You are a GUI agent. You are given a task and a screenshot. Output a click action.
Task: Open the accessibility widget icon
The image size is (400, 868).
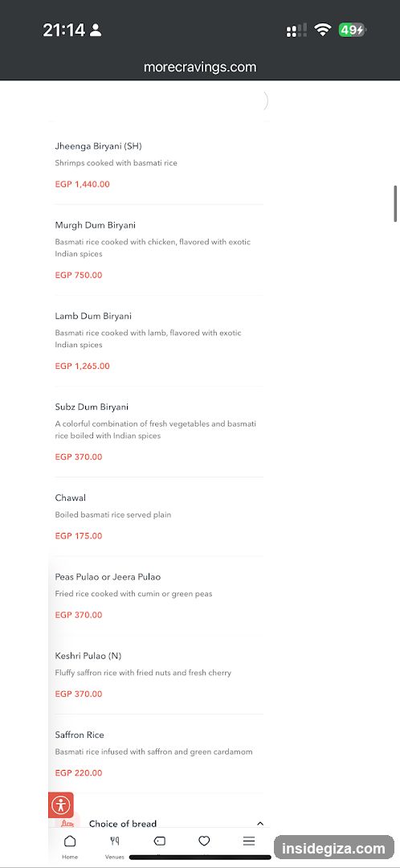[x=61, y=805]
